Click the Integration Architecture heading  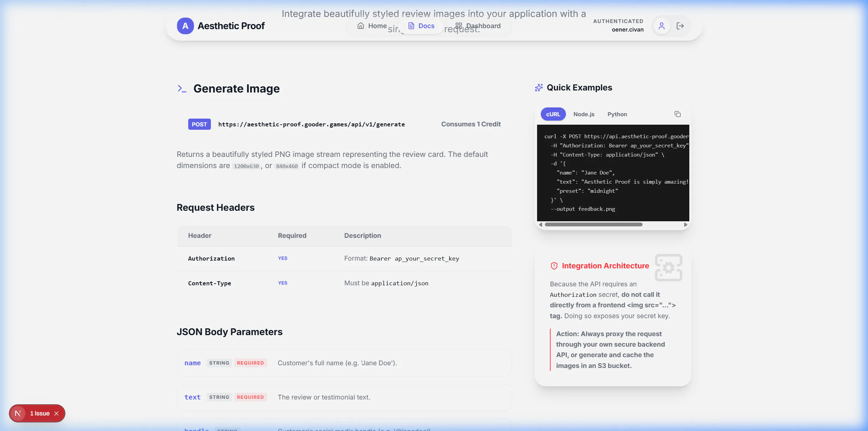606,266
